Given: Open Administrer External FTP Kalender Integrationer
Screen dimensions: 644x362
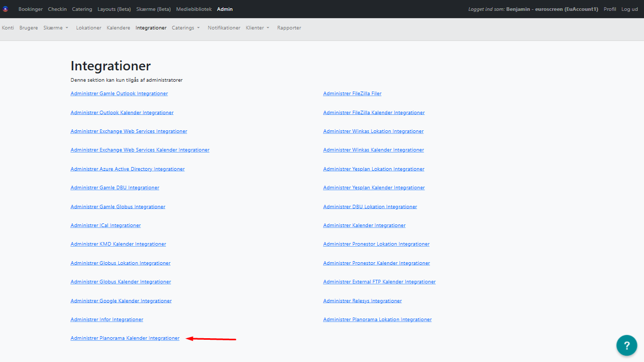Looking at the screenshot, I should pos(379,282).
